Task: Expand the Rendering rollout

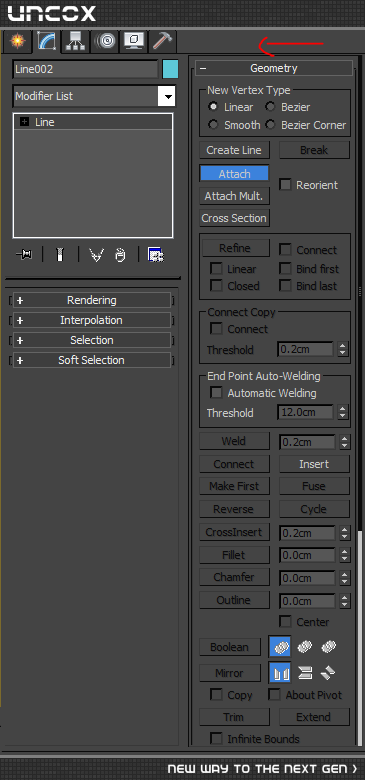Action: coord(91,300)
